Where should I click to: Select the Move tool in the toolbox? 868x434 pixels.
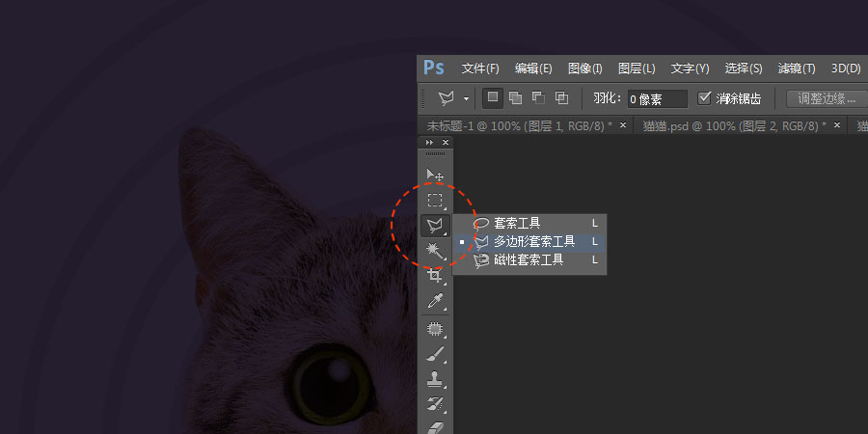[x=435, y=175]
